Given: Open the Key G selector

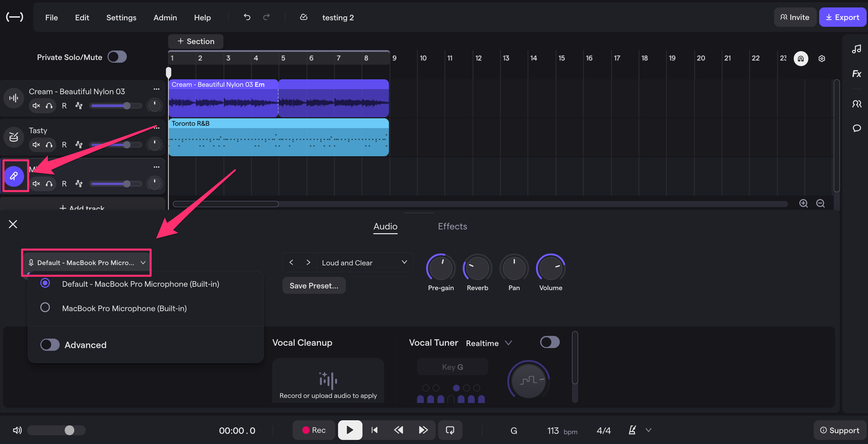Looking at the screenshot, I should (452, 367).
